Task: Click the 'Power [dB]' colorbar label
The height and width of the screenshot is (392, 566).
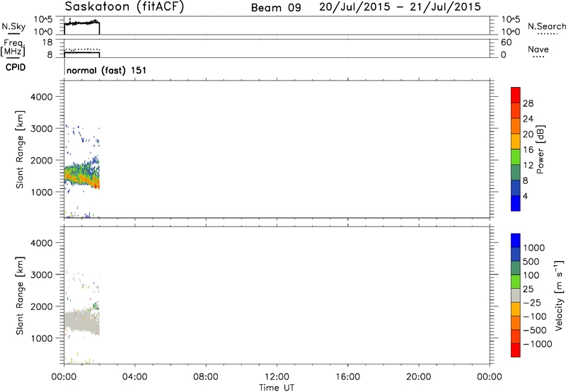Action: [x=540, y=149]
